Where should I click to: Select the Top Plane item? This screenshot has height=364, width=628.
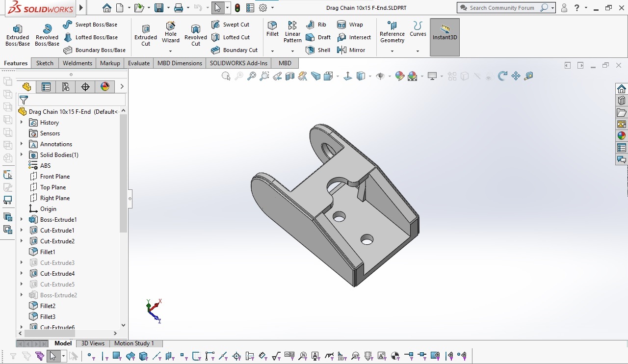coord(48,187)
